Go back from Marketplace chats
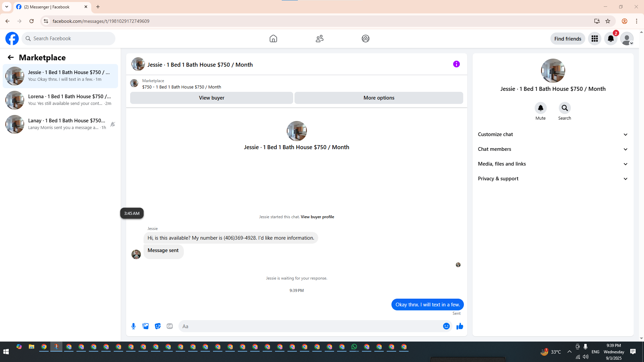 (x=11, y=57)
